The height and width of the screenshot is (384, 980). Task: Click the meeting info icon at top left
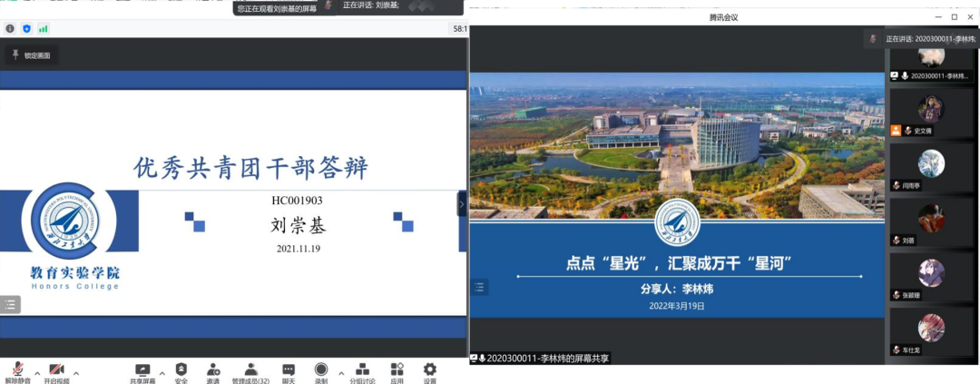point(10,29)
